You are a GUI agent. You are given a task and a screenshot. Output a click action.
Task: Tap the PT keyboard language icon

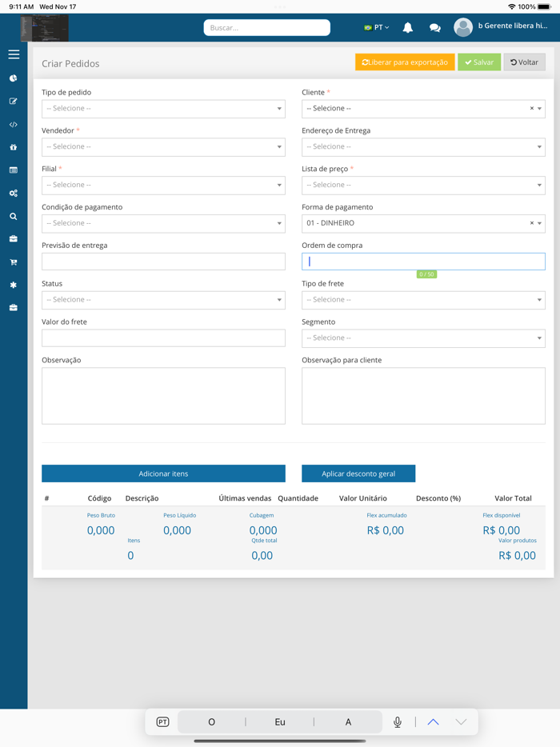[162, 722]
